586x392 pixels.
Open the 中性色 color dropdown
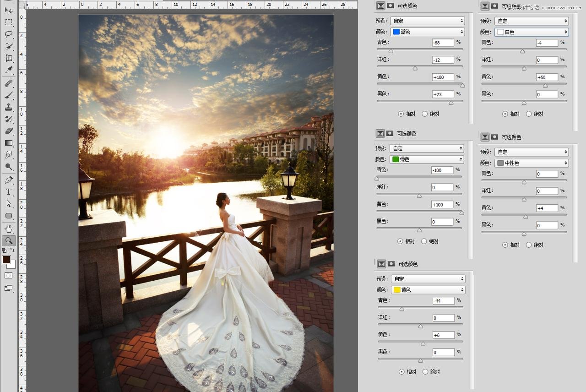532,163
